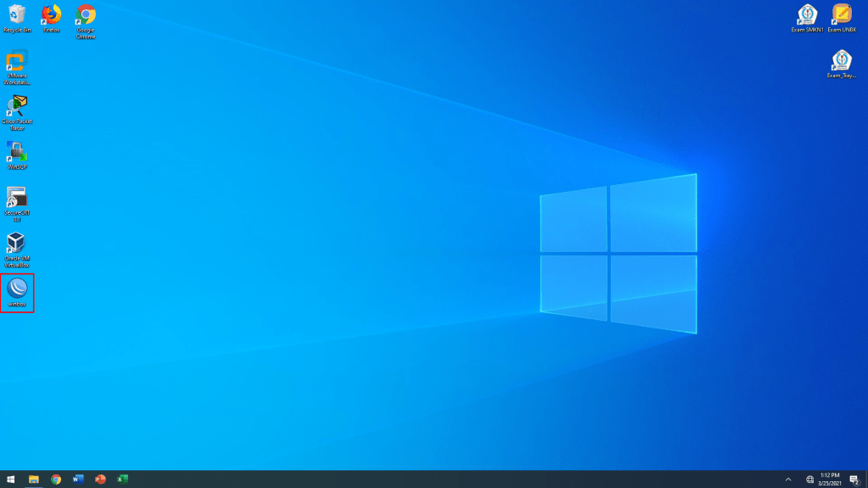Expand the hidden system tray icons
The width and height of the screenshot is (868, 488).
pos(788,480)
